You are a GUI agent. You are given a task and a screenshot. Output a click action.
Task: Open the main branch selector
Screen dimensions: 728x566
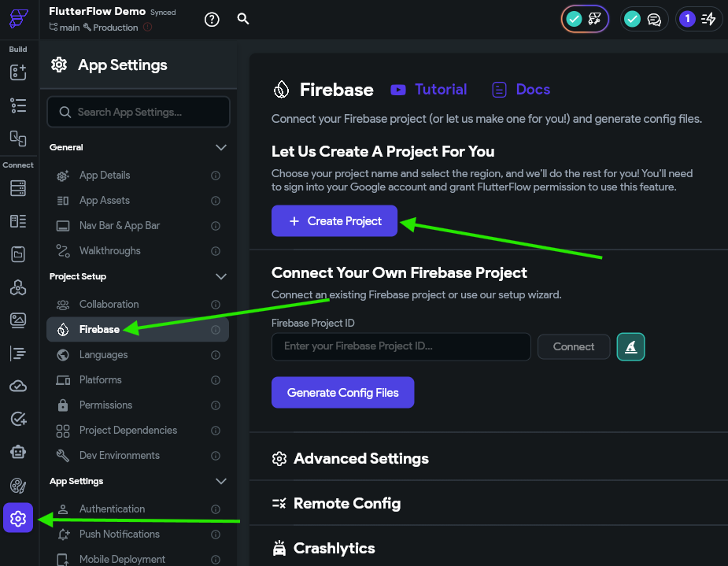pyautogui.click(x=65, y=28)
